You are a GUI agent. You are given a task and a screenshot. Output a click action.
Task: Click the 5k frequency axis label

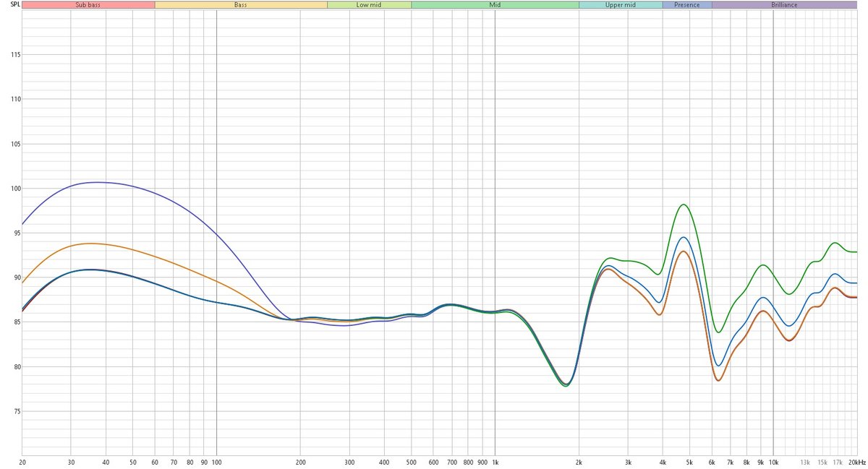click(x=689, y=462)
